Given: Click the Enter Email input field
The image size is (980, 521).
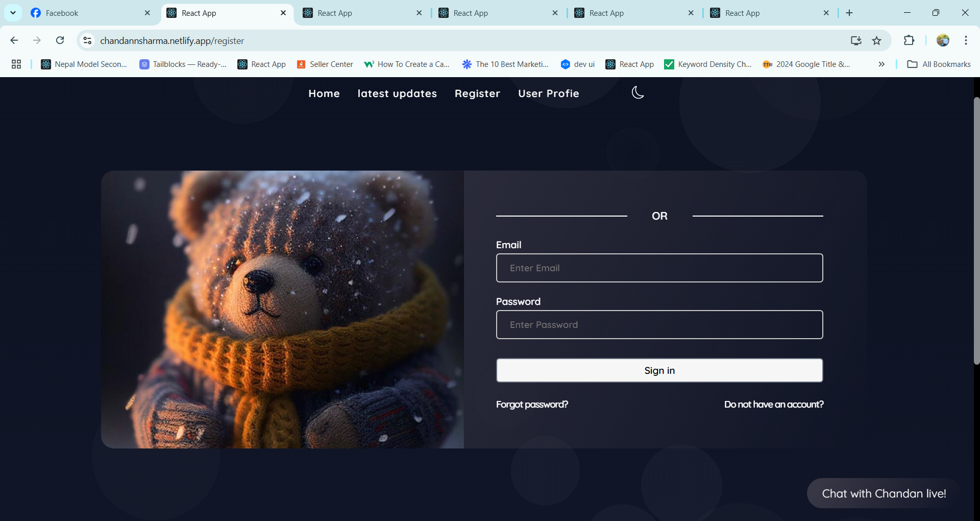Looking at the screenshot, I should pyautogui.click(x=659, y=268).
